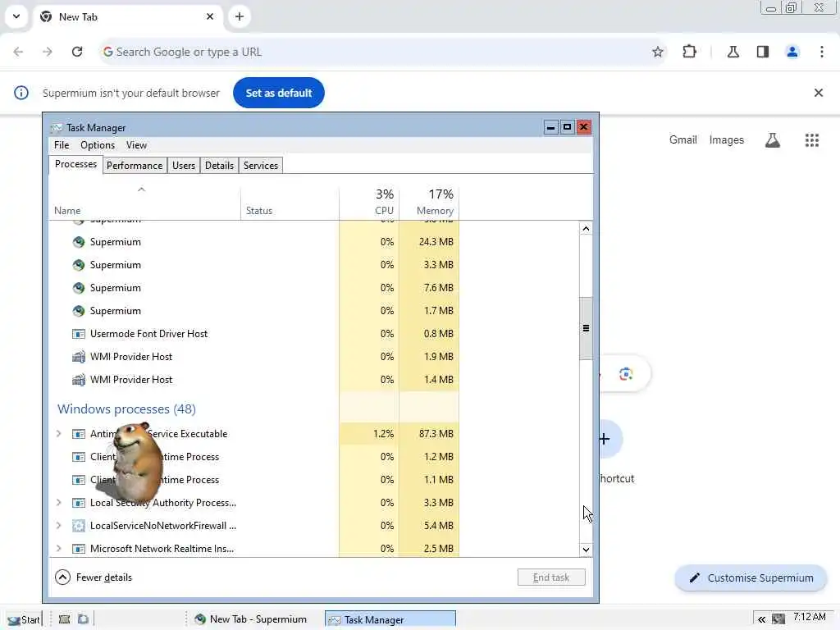Show hidden tray icons chevron
Screen dimensions: 840x630
click(x=761, y=620)
